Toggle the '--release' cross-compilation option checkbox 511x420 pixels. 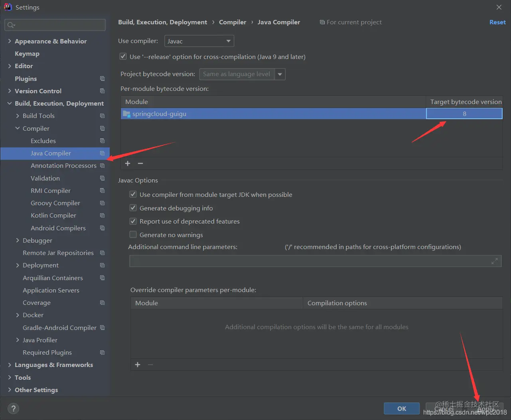pos(123,57)
